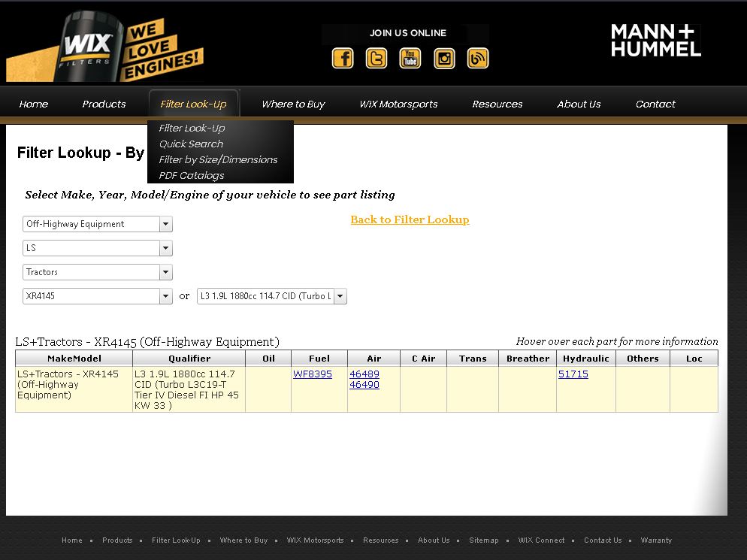Click the Sitemap footer link
Image resolution: width=747 pixels, height=560 pixels.
pyautogui.click(x=483, y=540)
